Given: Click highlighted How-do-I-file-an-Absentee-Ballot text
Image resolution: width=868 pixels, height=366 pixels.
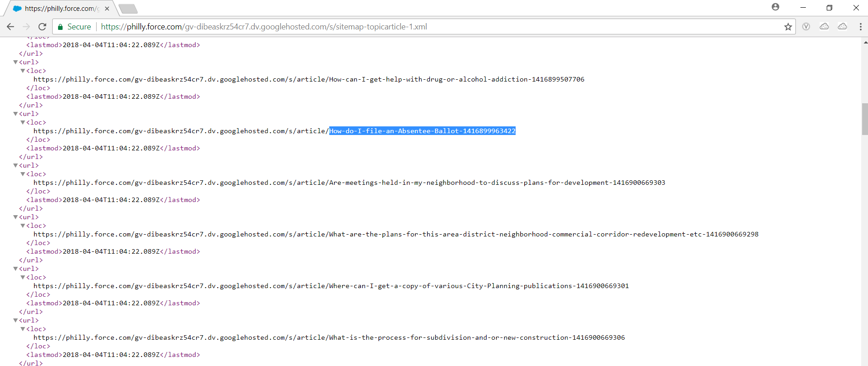Looking at the screenshot, I should (x=422, y=131).
